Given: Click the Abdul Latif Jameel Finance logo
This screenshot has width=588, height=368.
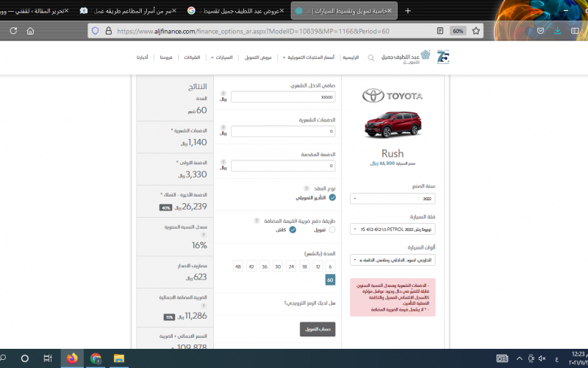Looking at the screenshot, I should [406, 57].
